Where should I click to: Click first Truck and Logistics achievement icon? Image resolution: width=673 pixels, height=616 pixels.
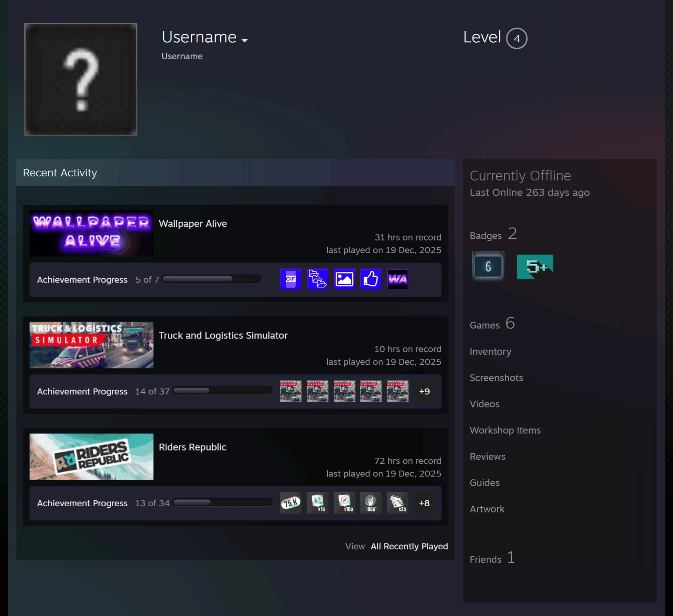click(290, 391)
